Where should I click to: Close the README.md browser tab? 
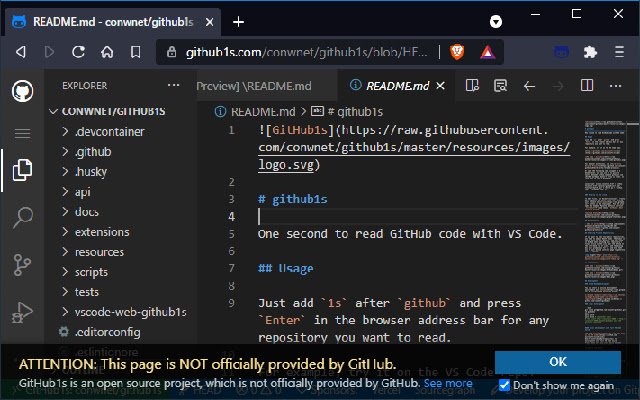[x=209, y=22]
